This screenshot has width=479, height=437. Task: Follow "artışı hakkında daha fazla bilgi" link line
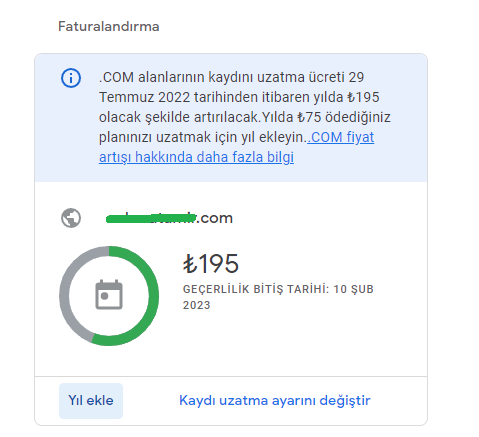pyautogui.click(x=196, y=157)
